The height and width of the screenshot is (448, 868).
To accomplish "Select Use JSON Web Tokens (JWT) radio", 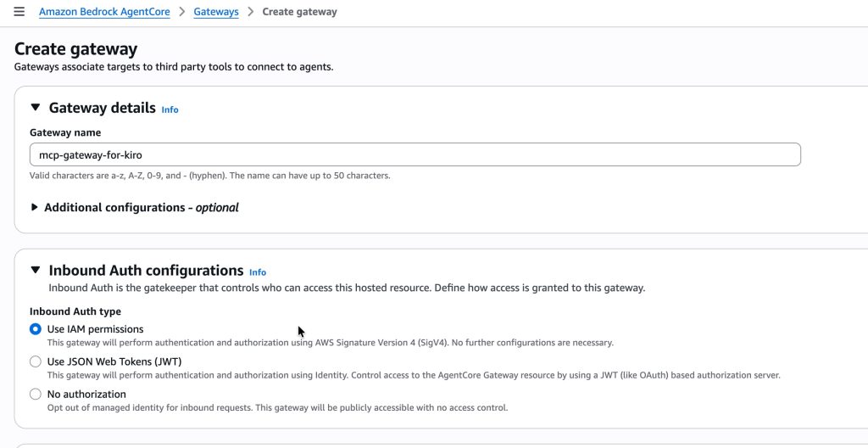I will click(36, 361).
